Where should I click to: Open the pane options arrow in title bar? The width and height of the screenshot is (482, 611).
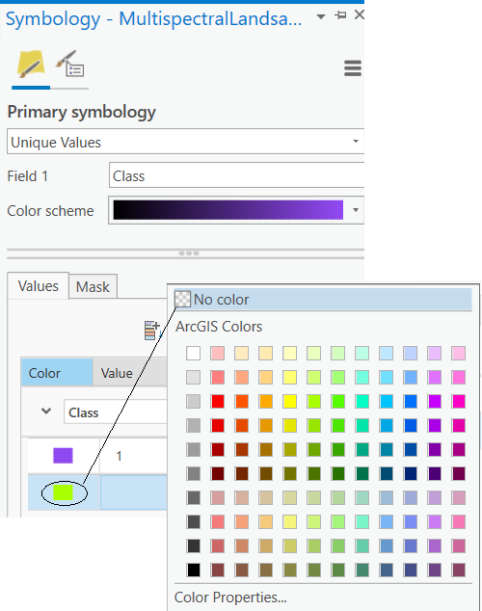coord(321,16)
